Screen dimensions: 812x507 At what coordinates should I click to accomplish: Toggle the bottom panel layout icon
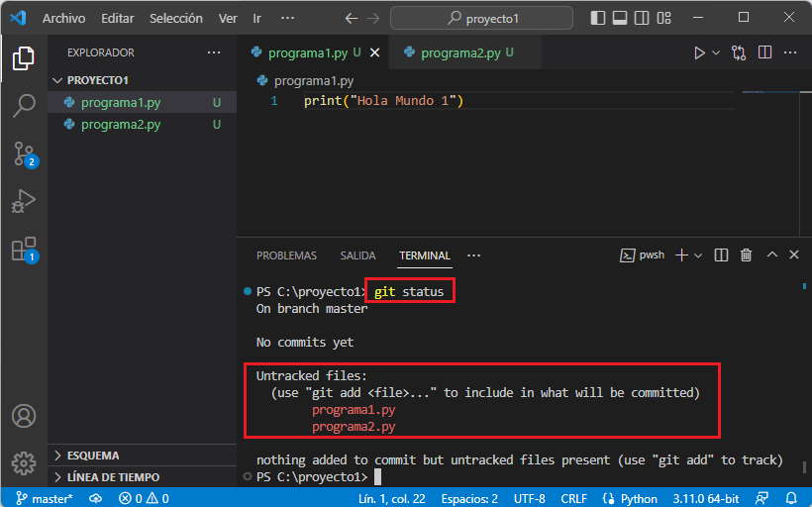coord(619,18)
